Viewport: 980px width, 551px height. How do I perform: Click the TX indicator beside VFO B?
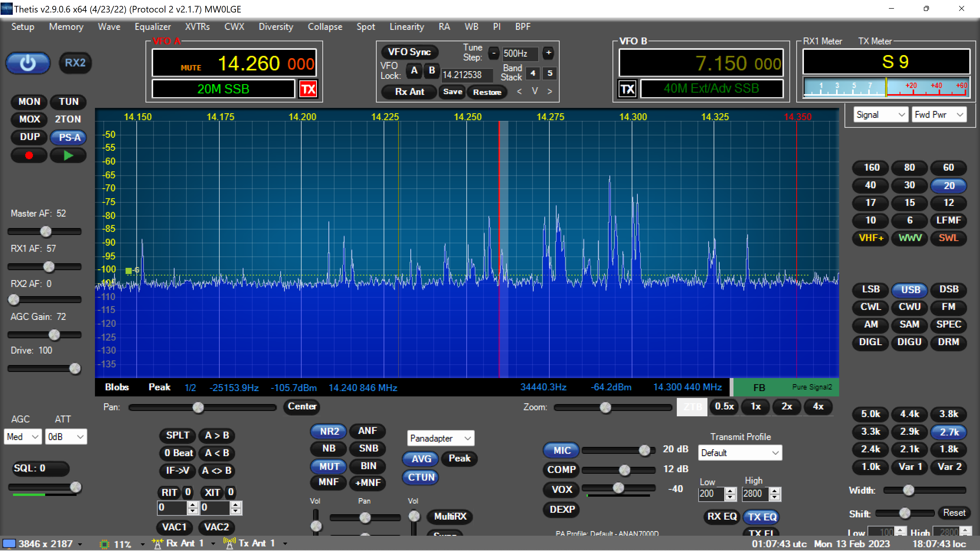pos(627,89)
